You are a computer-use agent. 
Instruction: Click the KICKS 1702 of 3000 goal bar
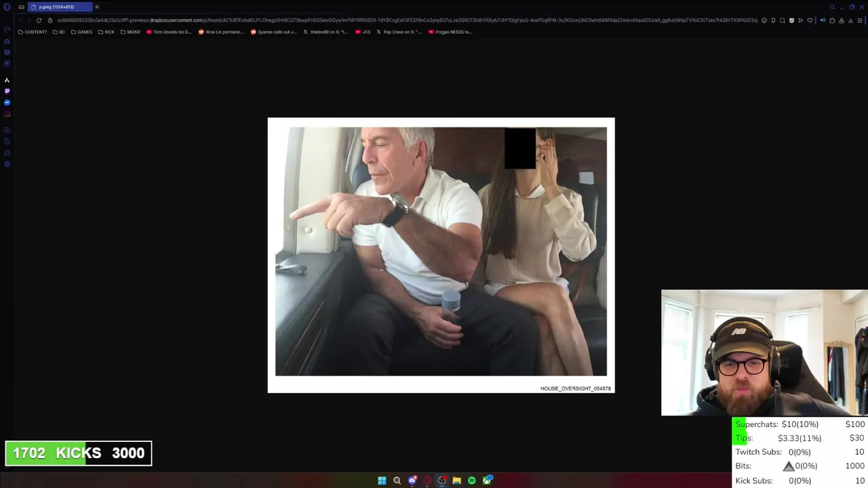coord(79,453)
